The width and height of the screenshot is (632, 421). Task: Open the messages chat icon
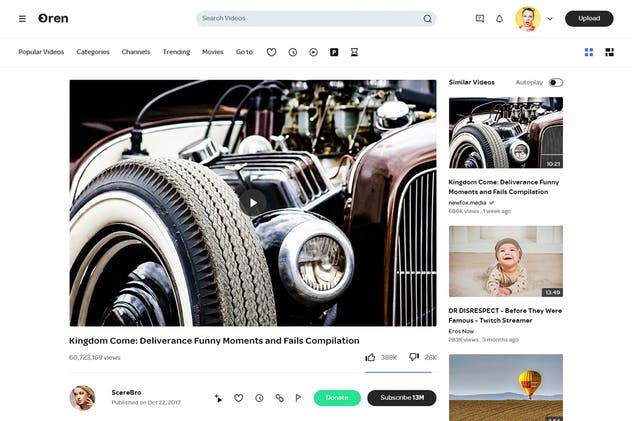point(480,19)
